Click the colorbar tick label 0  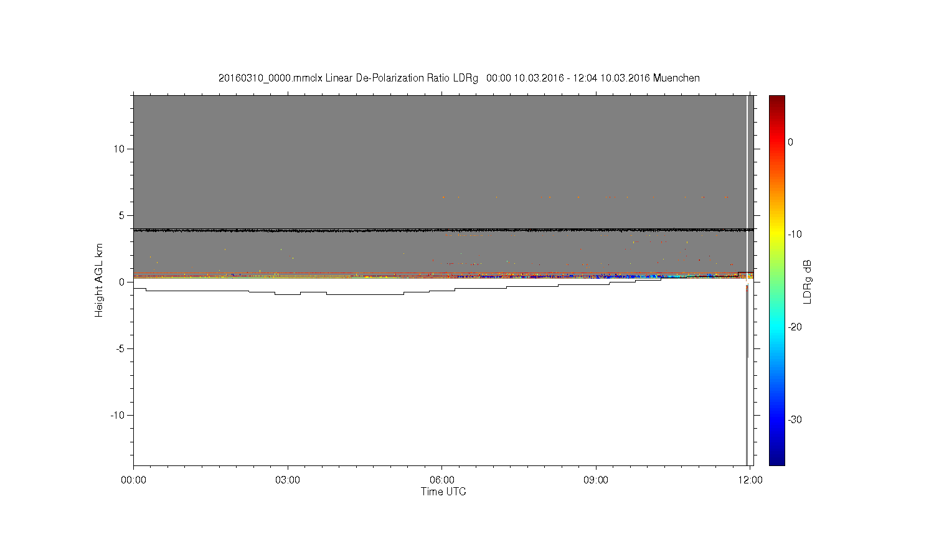[x=791, y=142]
